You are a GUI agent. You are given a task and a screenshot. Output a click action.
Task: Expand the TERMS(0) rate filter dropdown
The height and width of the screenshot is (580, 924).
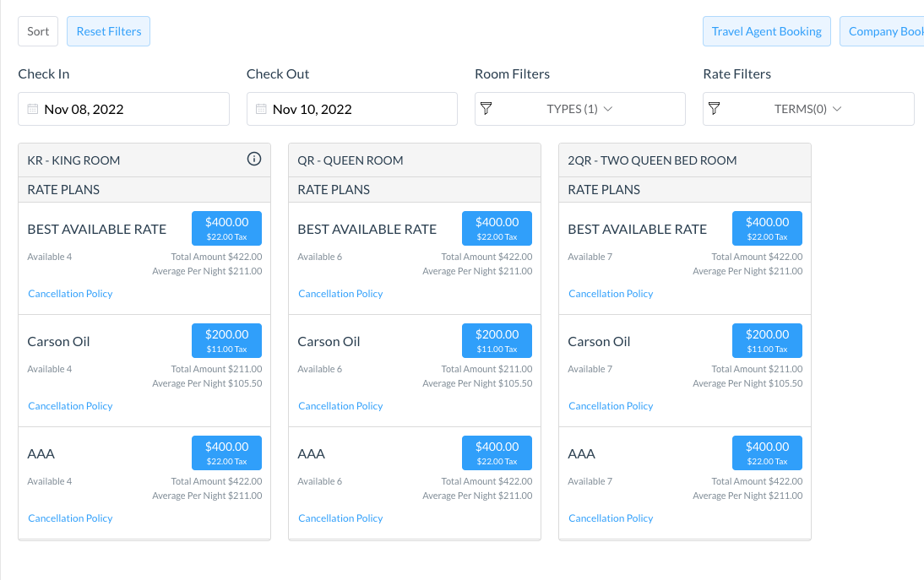point(808,108)
